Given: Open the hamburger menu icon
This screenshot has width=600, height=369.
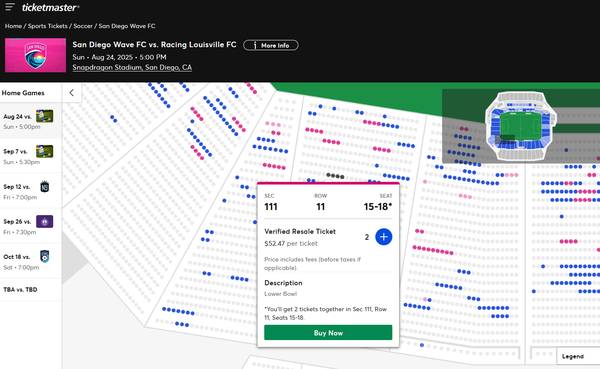Looking at the screenshot, I should (10, 7).
